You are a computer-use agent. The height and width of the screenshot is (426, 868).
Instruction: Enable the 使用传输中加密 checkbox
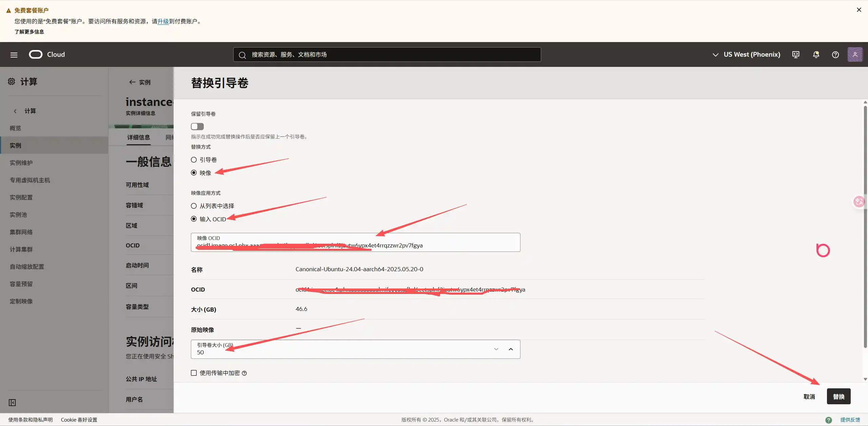pos(194,373)
